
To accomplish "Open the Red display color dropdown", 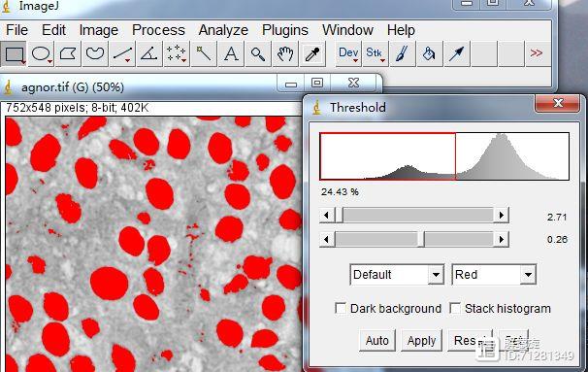I will coord(494,275).
